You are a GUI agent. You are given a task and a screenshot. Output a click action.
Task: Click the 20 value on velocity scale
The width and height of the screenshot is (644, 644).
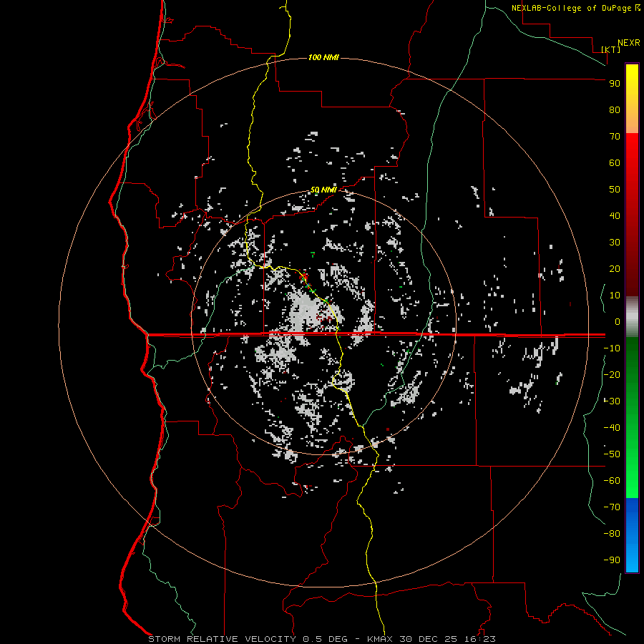pyautogui.click(x=615, y=269)
